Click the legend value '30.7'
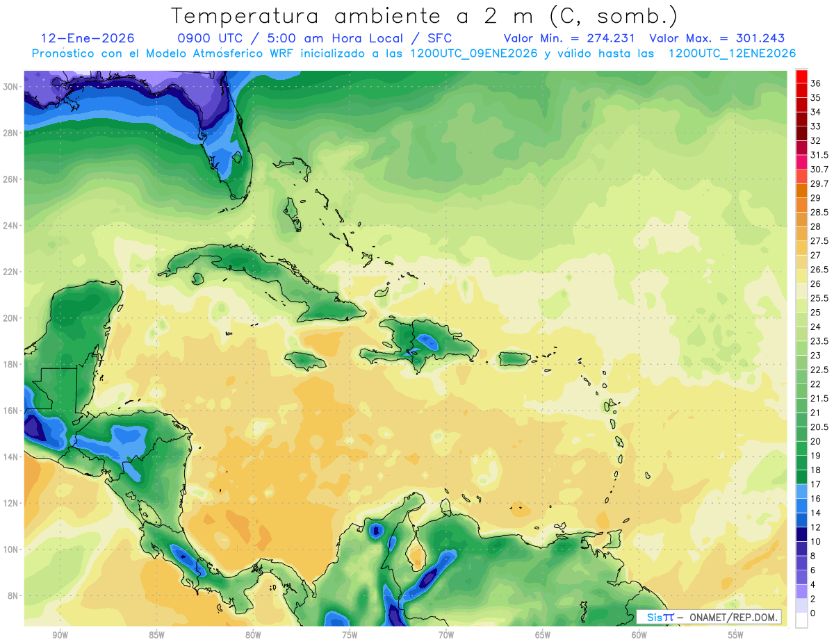834x644 pixels. pyautogui.click(x=819, y=170)
